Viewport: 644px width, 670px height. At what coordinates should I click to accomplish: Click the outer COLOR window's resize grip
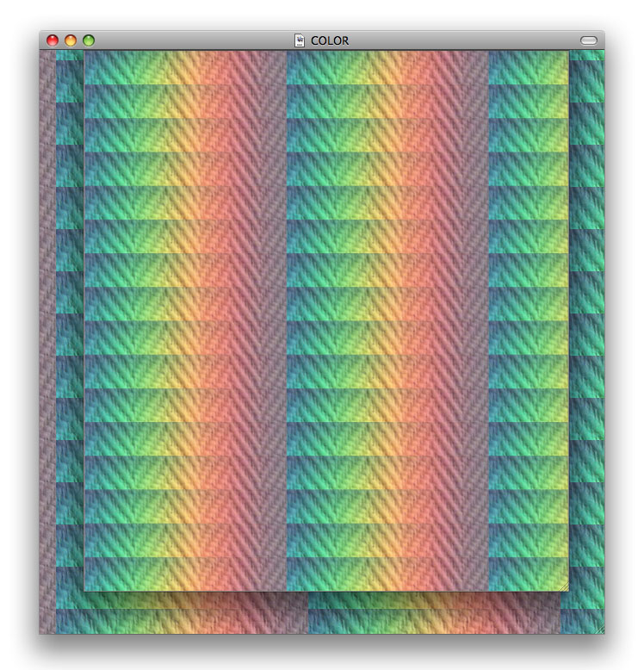(x=600, y=630)
